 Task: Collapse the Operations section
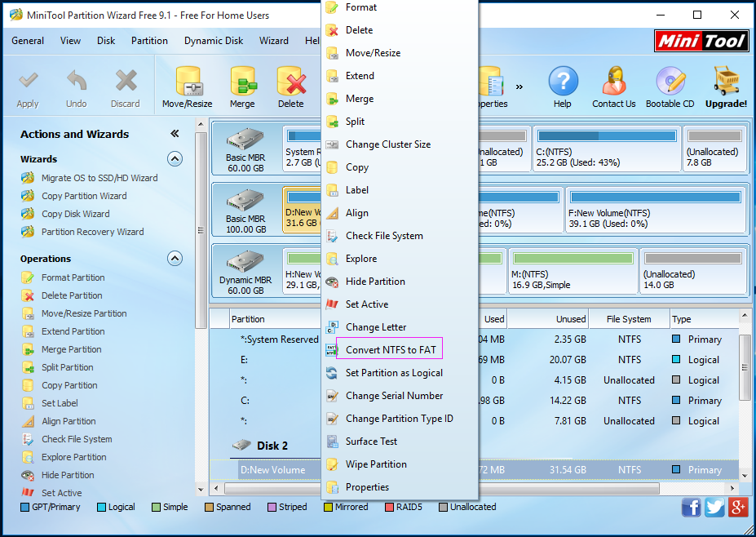coord(175,259)
